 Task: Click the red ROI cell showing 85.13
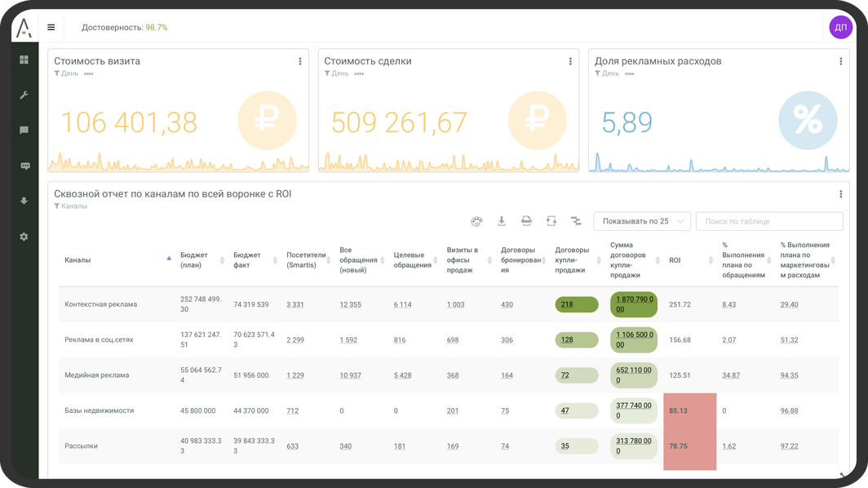689,410
